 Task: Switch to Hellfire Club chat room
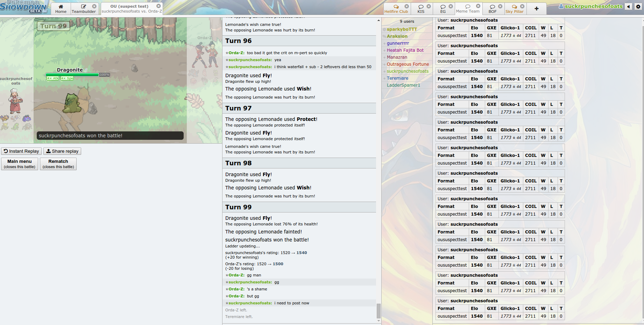(x=396, y=9)
